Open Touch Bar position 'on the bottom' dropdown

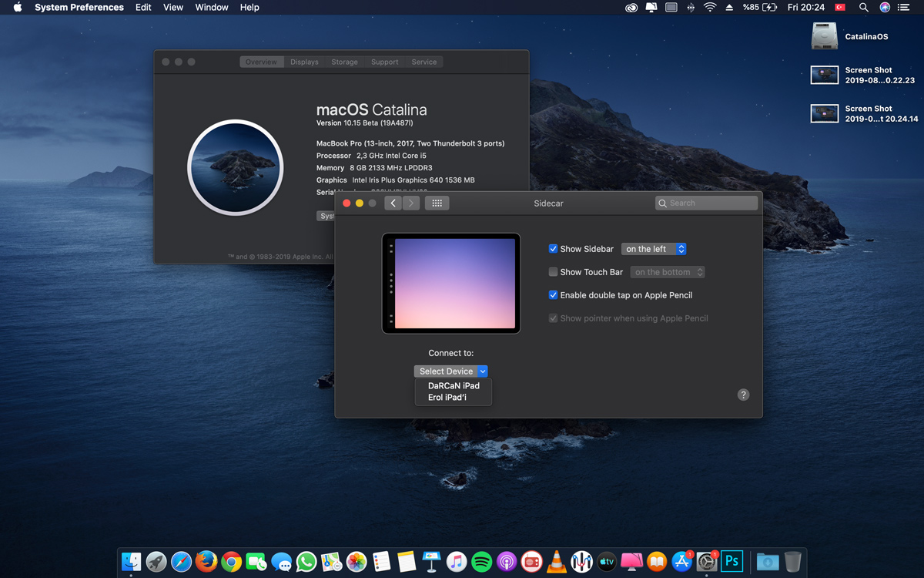coord(668,272)
